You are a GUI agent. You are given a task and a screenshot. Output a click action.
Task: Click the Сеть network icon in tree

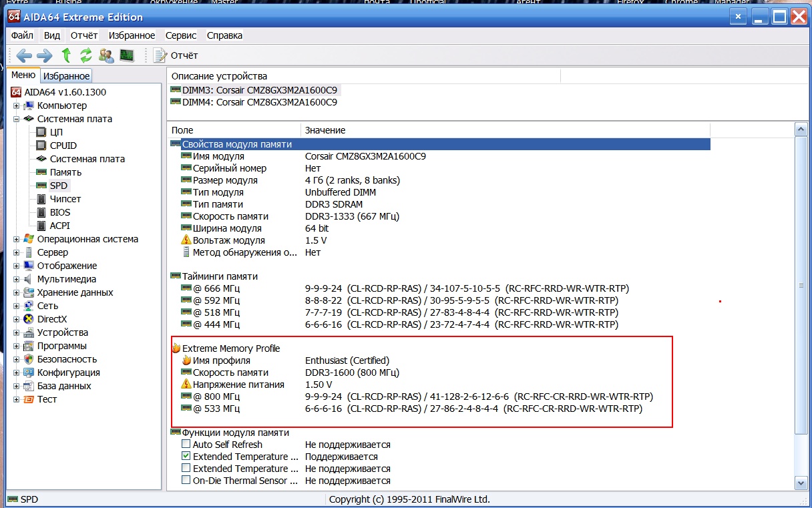tap(29, 306)
